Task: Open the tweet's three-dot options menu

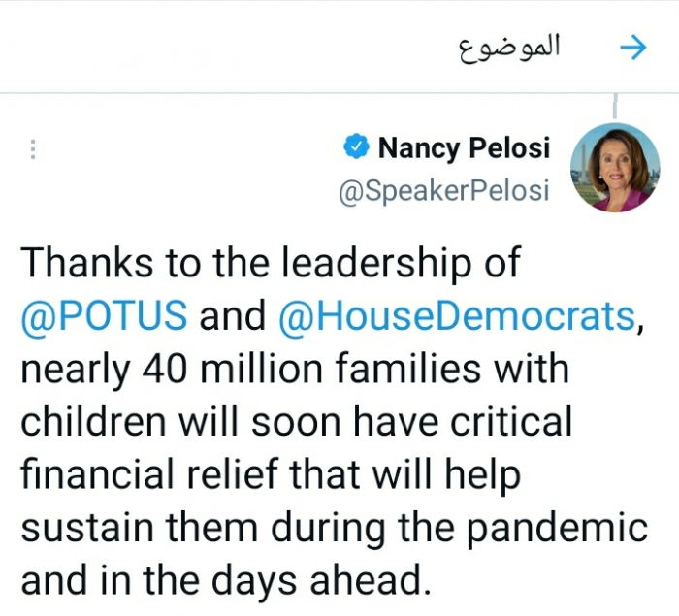Action: click(x=33, y=150)
